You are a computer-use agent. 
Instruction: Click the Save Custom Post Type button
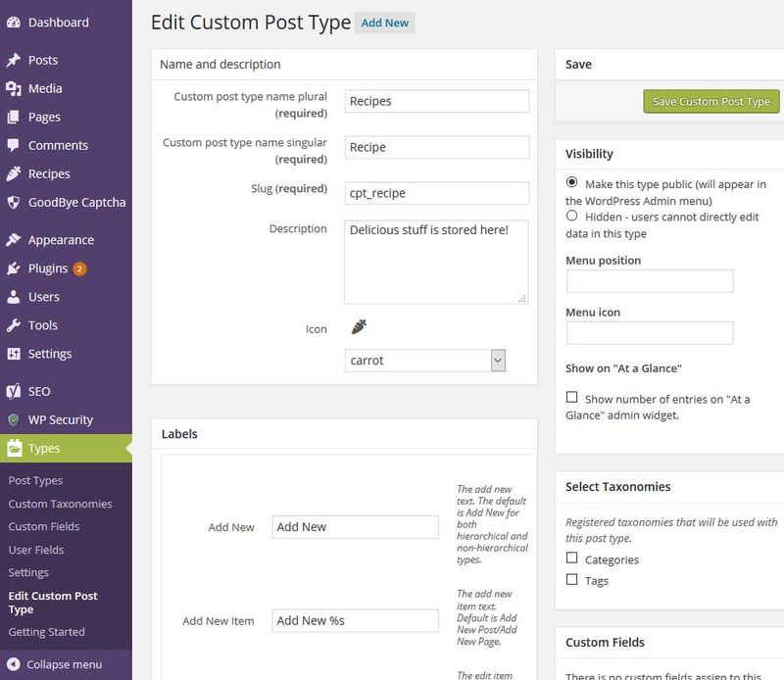[711, 102]
